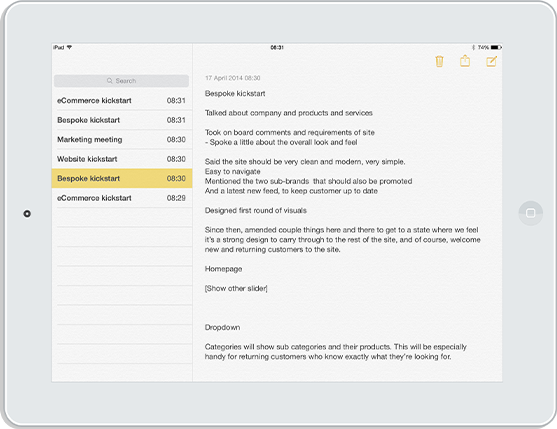
Task: Select the Website kickstart note
Action: tap(122, 159)
